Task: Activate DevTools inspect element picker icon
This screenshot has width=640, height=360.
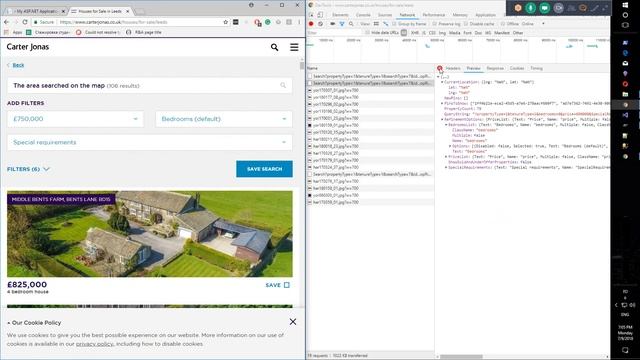Action: click(x=311, y=15)
